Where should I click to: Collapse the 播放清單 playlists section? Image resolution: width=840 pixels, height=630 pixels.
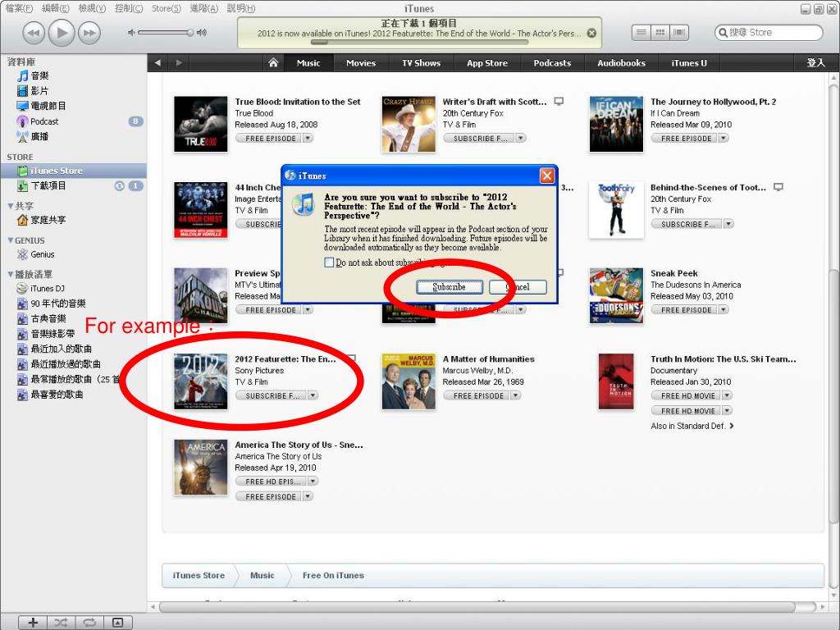click(10, 274)
